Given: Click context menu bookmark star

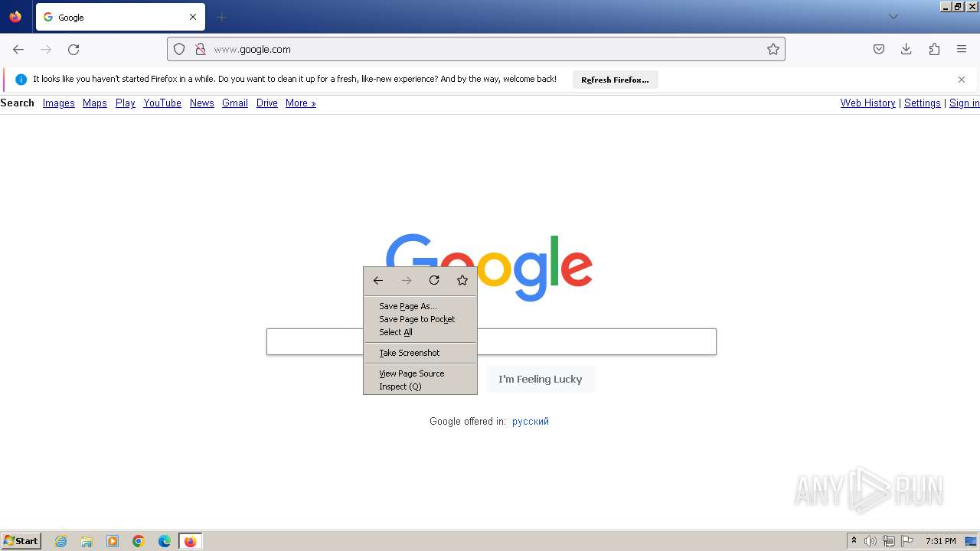Looking at the screenshot, I should coord(462,280).
